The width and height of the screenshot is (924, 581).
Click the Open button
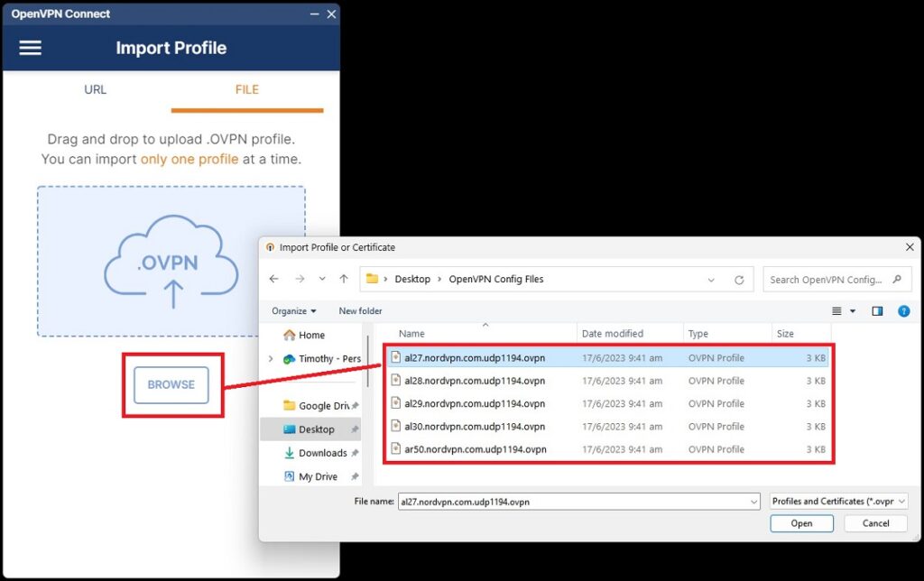click(801, 523)
